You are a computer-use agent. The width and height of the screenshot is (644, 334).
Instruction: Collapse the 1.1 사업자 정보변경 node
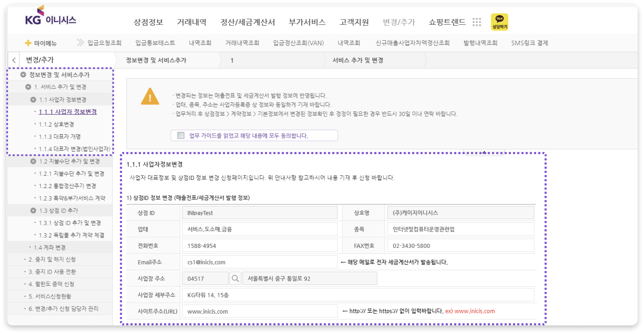click(33, 99)
